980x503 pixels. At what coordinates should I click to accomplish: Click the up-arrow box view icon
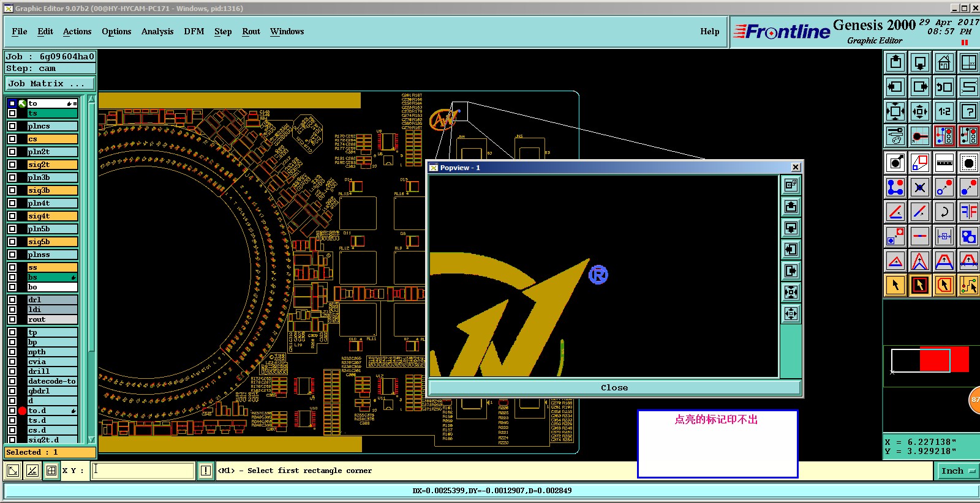pyautogui.click(x=895, y=62)
